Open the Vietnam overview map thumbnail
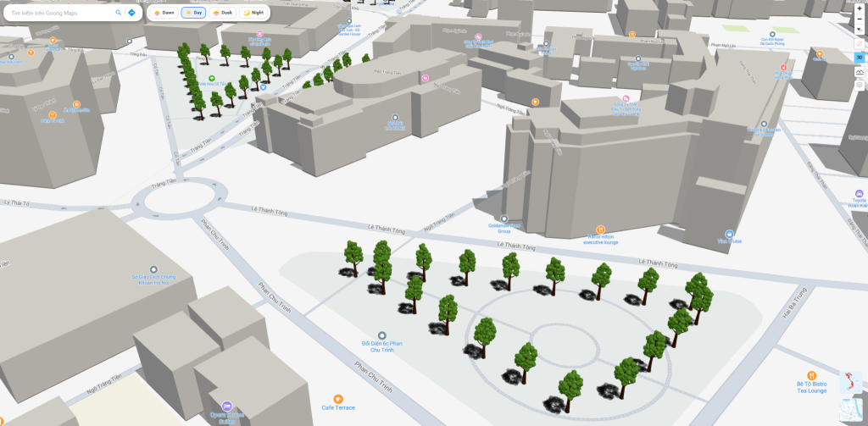This screenshot has height=426, width=868. pyautogui.click(x=850, y=381)
